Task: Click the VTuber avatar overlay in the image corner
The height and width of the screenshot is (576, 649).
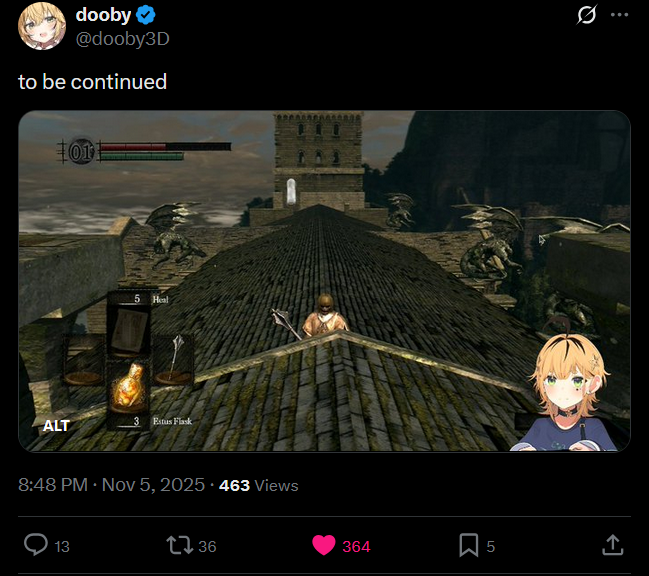Action: pyautogui.click(x=570, y=393)
